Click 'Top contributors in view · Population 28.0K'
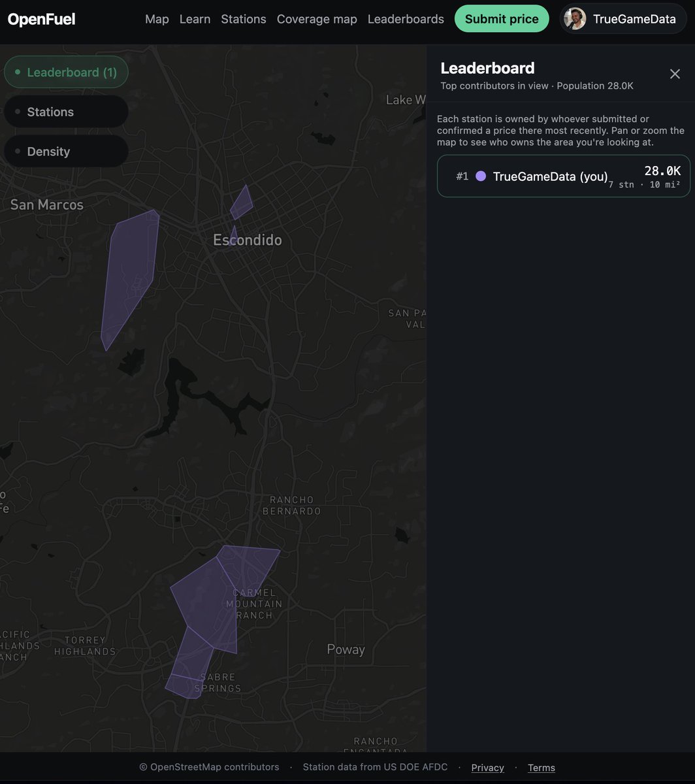The width and height of the screenshot is (695, 784). click(x=537, y=86)
